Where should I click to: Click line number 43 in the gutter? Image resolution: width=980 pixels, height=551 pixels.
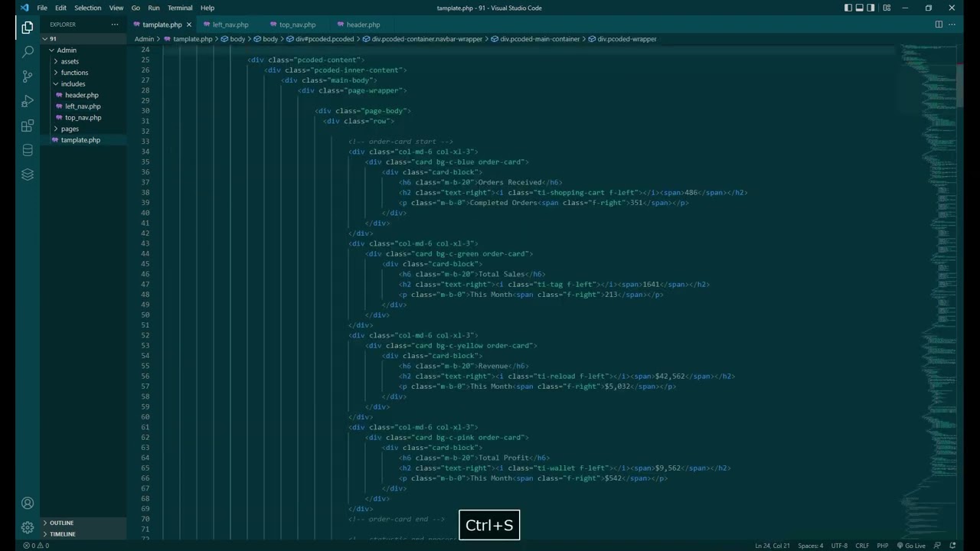pyautogui.click(x=145, y=243)
